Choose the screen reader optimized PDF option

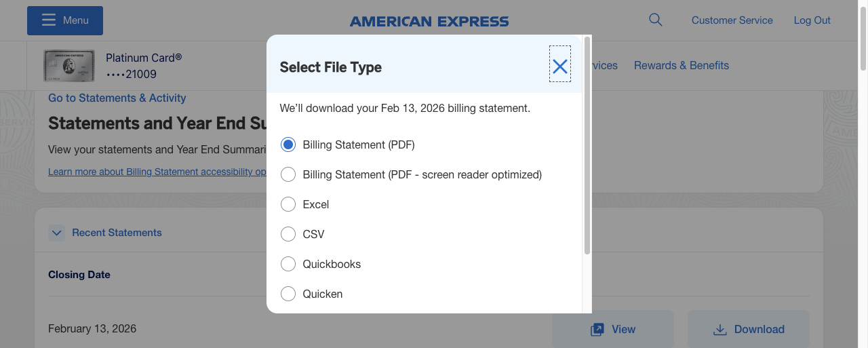pyautogui.click(x=288, y=174)
